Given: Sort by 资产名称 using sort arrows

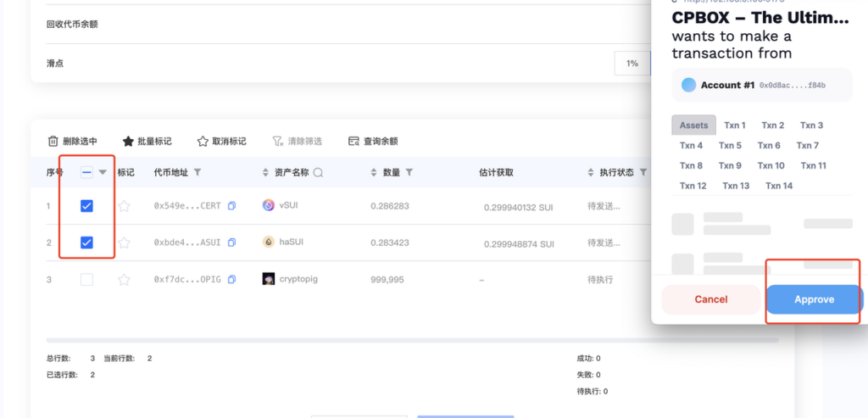Looking at the screenshot, I should tap(265, 173).
